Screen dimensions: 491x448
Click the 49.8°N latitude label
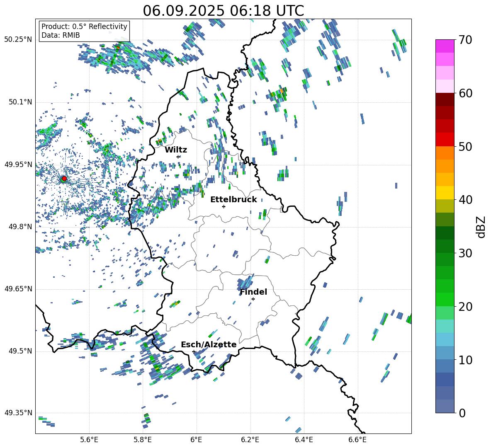pos(20,227)
